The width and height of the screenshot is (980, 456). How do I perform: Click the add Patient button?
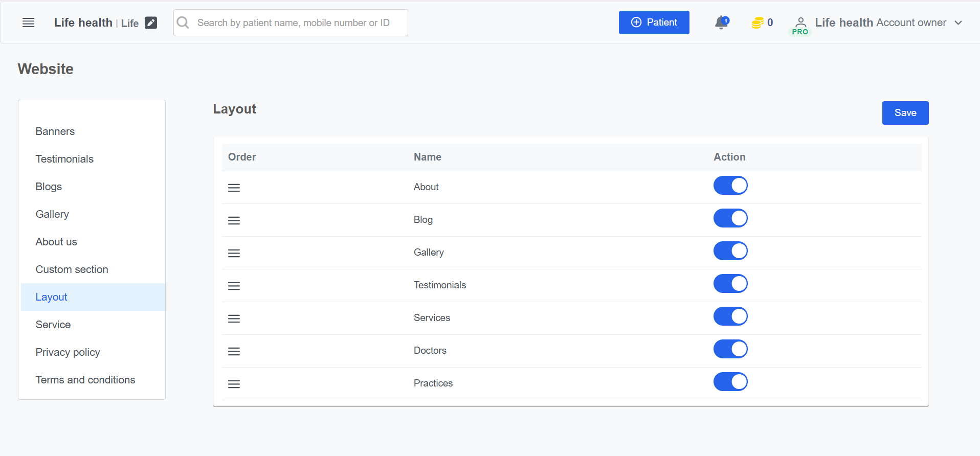click(x=654, y=22)
